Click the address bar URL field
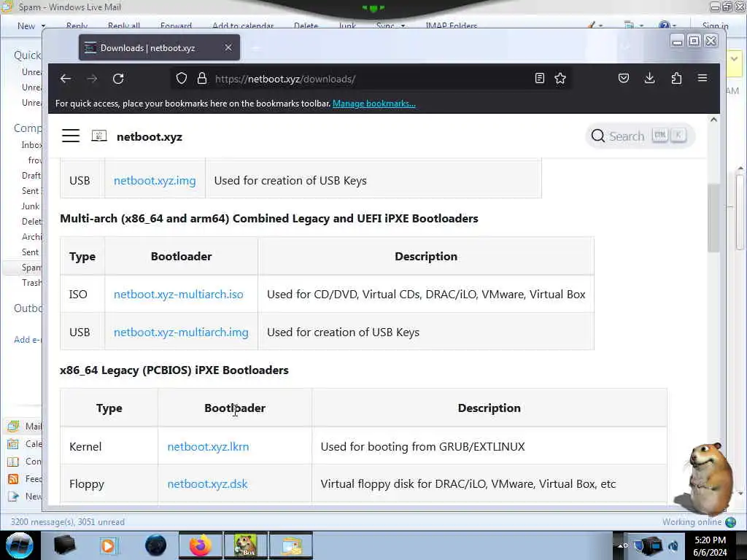 click(x=371, y=79)
